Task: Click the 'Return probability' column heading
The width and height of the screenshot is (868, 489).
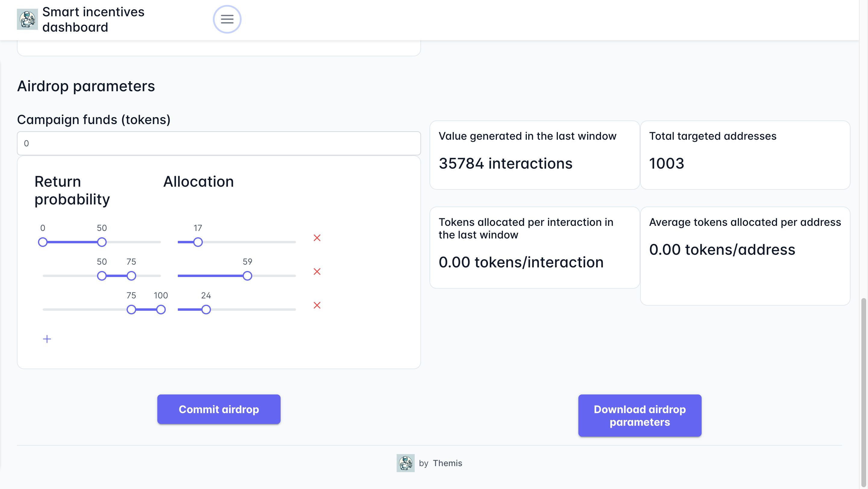Action: click(x=72, y=191)
